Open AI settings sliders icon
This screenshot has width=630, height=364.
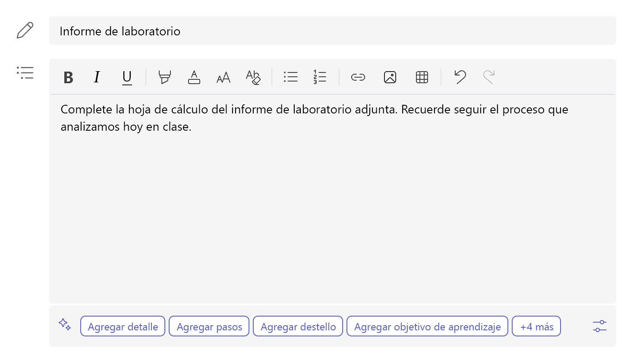point(599,326)
